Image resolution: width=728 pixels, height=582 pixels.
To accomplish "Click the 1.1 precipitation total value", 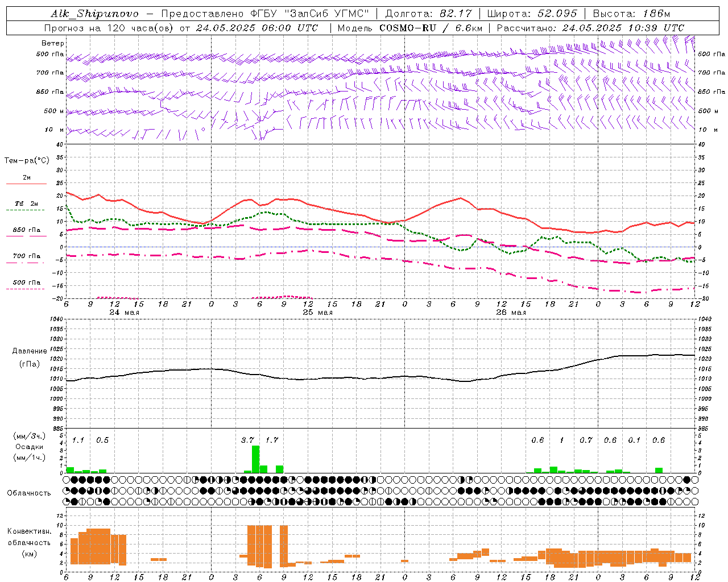I will (x=78, y=440).
